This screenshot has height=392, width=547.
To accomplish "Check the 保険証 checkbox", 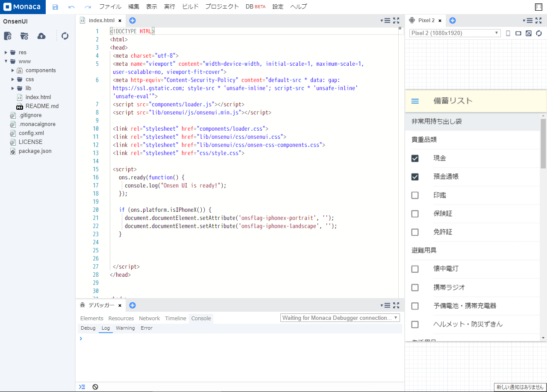I will [x=415, y=214].
